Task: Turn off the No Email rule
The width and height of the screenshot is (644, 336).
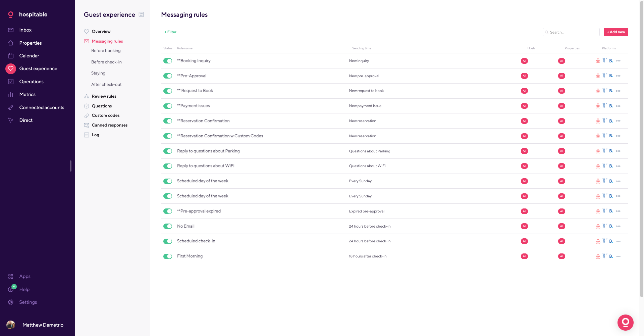Action: (x=168, y=226)
